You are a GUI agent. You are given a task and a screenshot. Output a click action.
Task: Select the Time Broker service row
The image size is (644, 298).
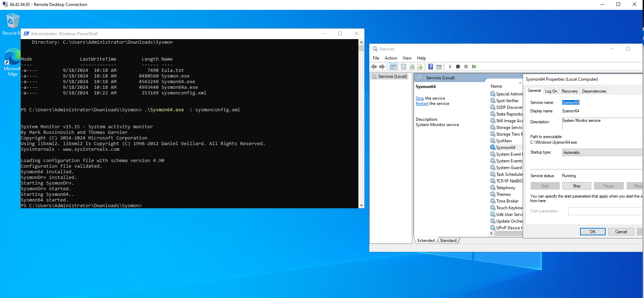click(x=507, y=201)
